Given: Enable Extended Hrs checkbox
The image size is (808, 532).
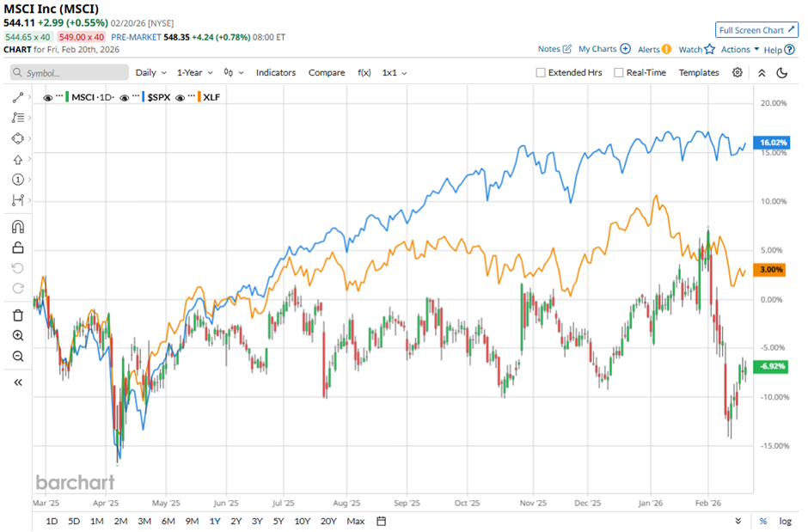Looking at the screenshot, I should (541, 72).
